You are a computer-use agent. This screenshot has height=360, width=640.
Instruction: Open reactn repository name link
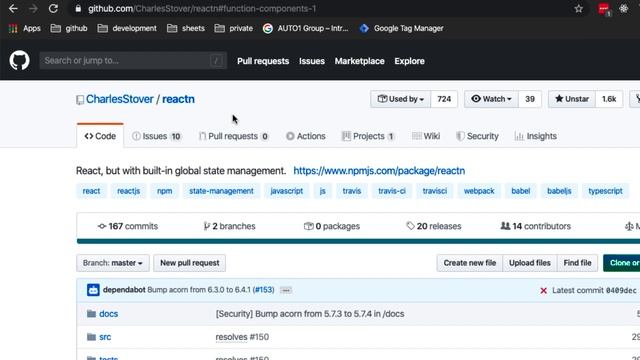pyautogui.click(x=178, y=99)
